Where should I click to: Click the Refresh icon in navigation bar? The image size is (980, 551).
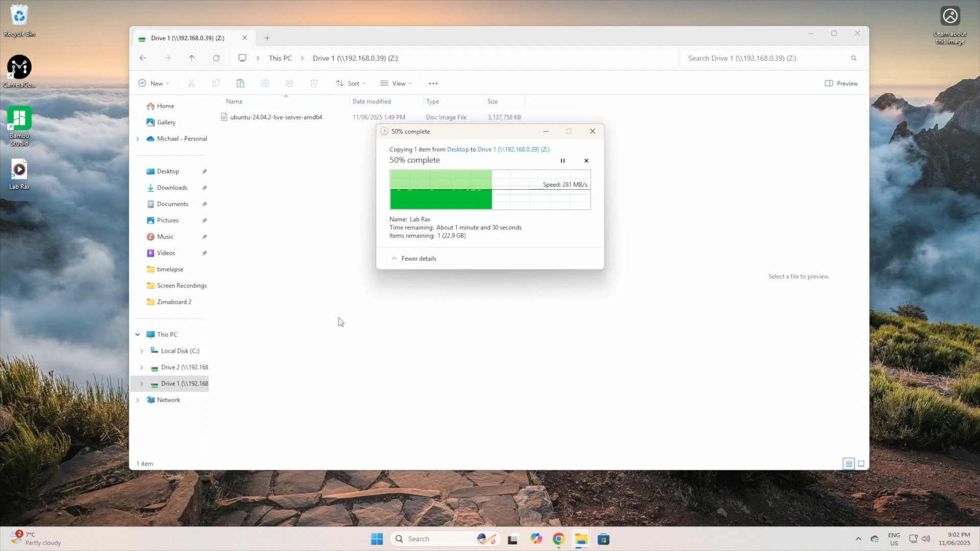click(216, 58)
